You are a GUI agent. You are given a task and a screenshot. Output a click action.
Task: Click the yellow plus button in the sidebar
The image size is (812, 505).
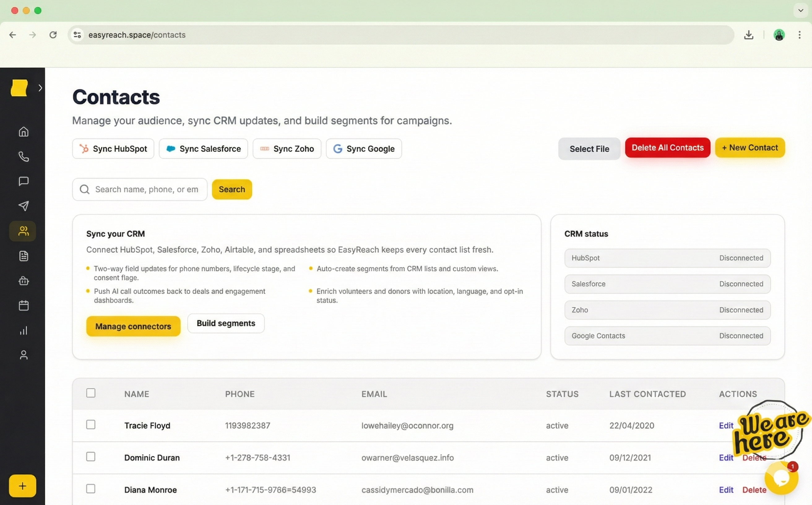22,486
